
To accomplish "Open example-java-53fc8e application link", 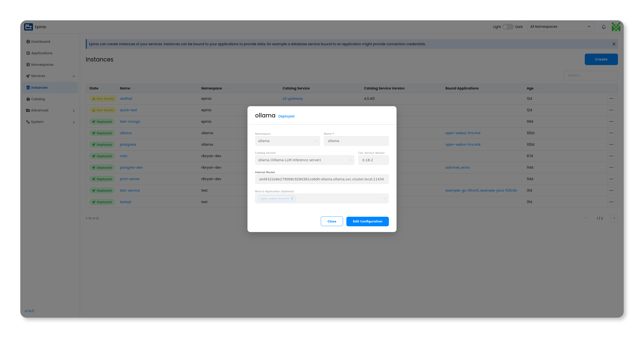I will 499,191.
